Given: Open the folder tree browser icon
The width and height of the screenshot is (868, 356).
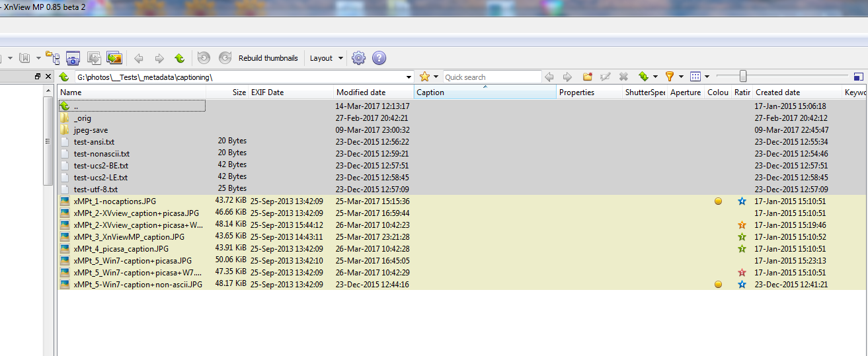Looking at the screenshot, I should pyautogui.click(x=52, y=57).
